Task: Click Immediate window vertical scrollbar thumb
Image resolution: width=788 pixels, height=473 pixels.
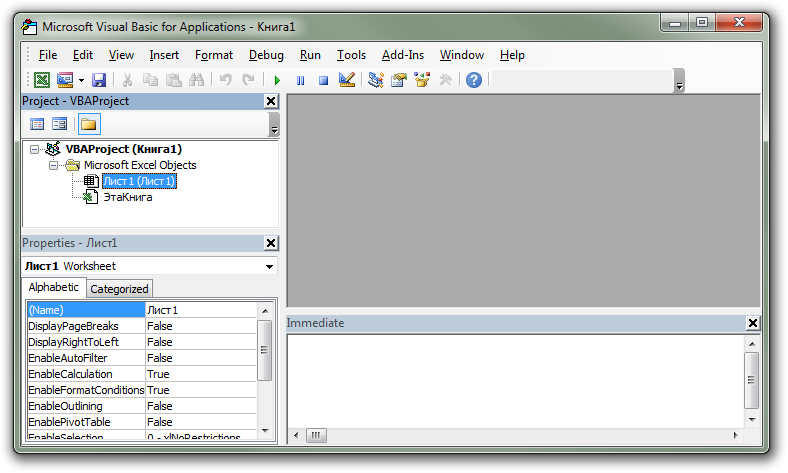Action: pos(751,380)
